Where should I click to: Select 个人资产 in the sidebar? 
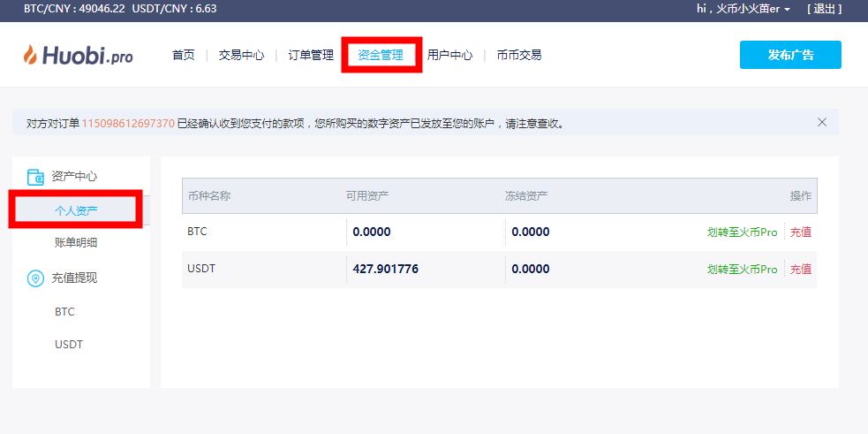tap(76, 210)
